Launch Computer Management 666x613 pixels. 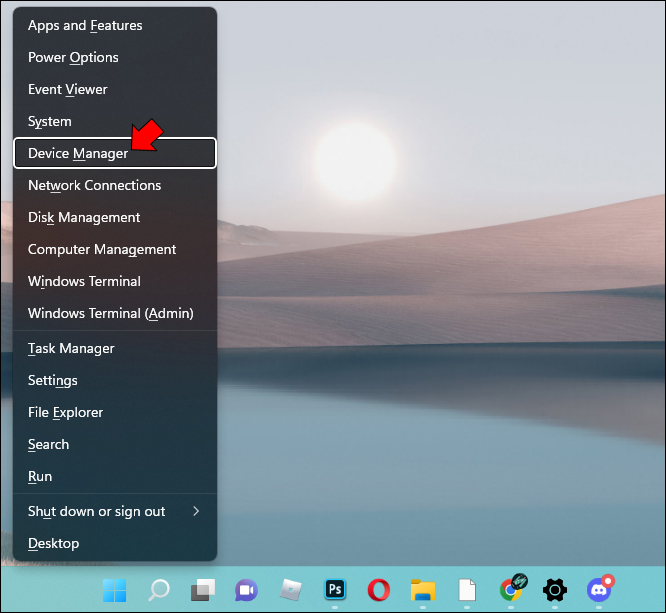115,249
